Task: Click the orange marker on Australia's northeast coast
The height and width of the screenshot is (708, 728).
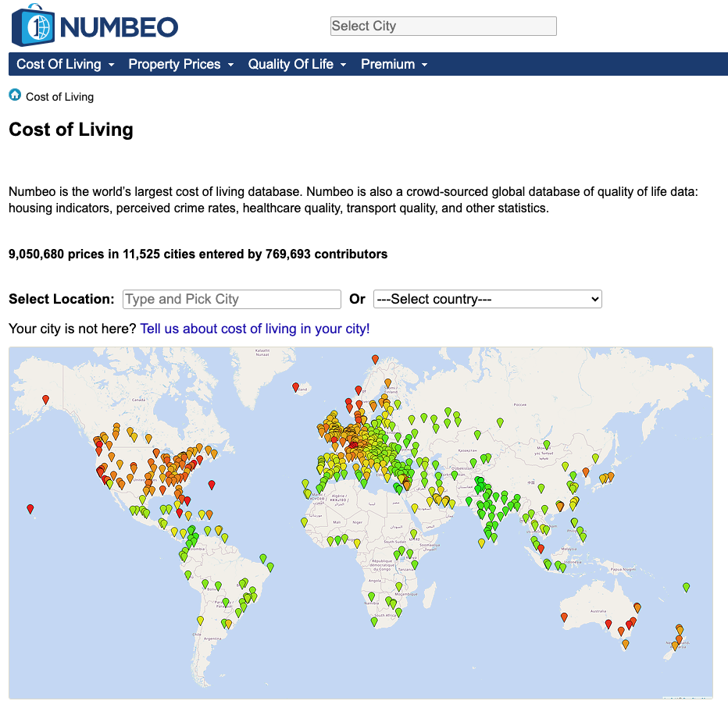Action: coord(637,608)
